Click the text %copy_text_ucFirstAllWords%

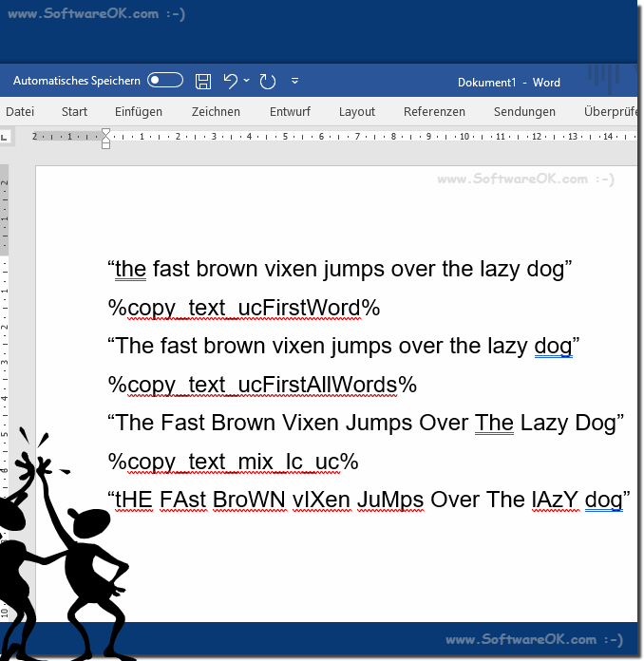[x=262, y=385]
